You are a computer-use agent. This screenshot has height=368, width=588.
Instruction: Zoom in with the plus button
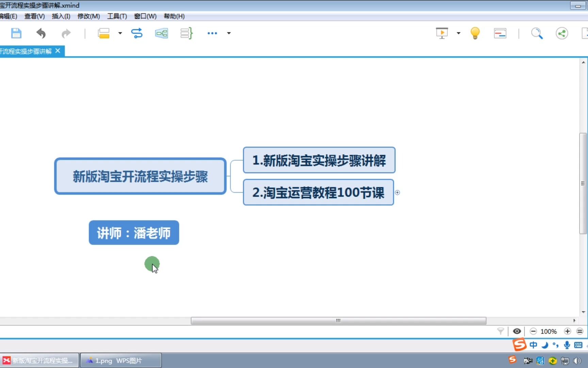(x=567, y=331)
